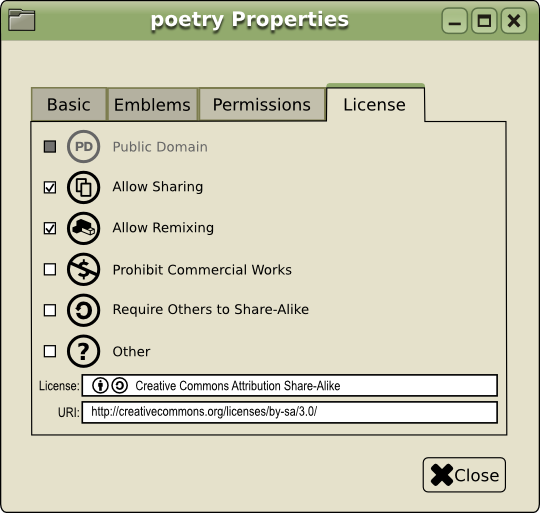Toggle the Public Domain checkbox

[50, 147]
